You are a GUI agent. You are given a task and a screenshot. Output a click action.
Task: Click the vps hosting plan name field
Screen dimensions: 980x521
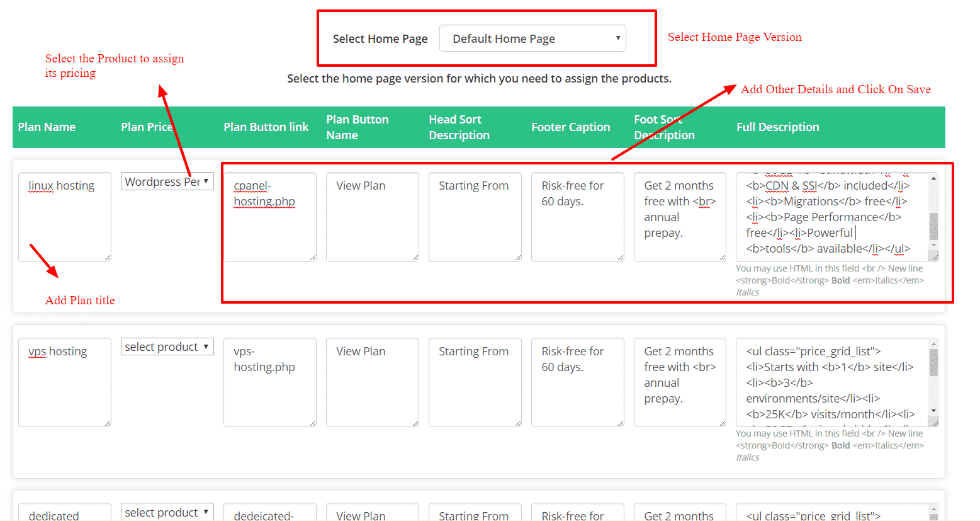(x=64, y=382)
